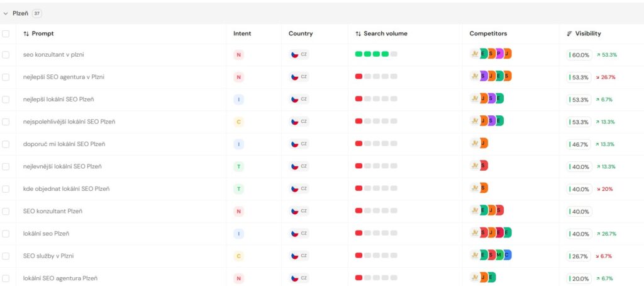
Task: Toggle the select-all checkbox in header
Action: (6, 34)
